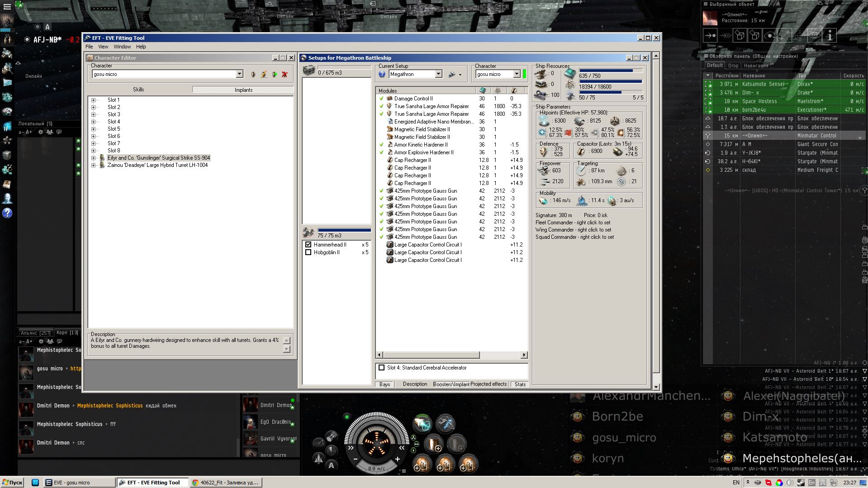Toggle the Armor Explosive Hardener II active checkmark
This screenshot has height=488, width=868.
coord(381,152)
